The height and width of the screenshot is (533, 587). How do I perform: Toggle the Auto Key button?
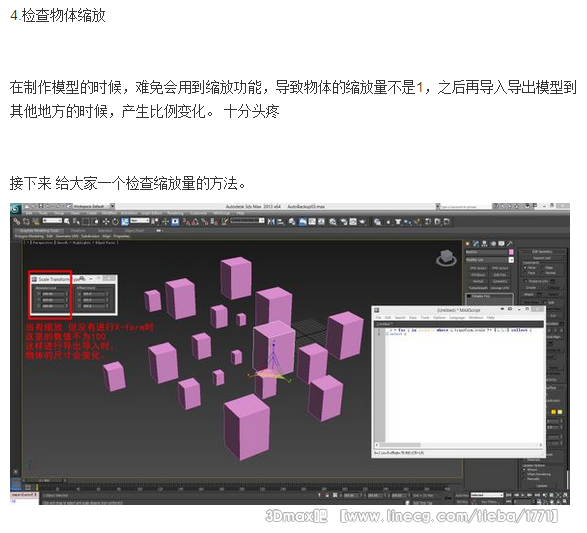click(x=462, y=495)
